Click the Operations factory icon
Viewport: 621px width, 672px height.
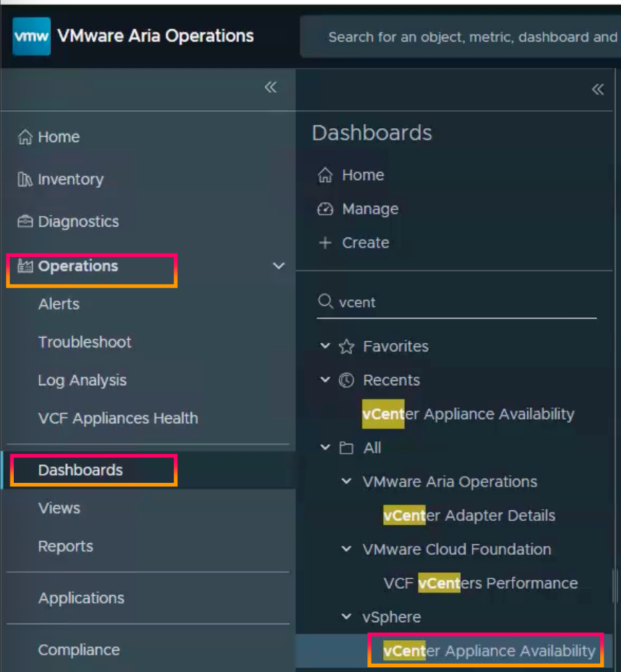pos(25,266)
